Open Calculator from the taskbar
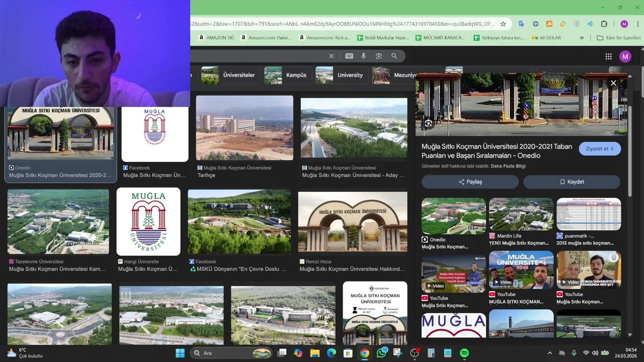The width and height of the screenshot is (644, 362). (431, 353)
